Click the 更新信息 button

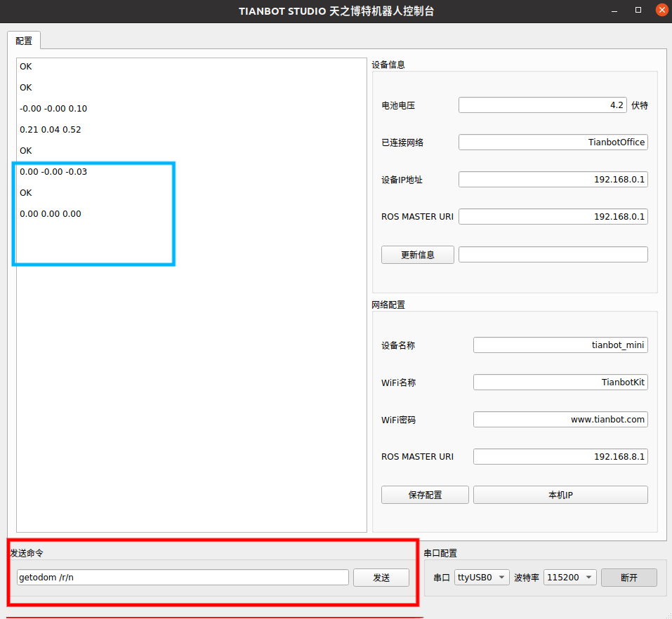coord(417,255)
